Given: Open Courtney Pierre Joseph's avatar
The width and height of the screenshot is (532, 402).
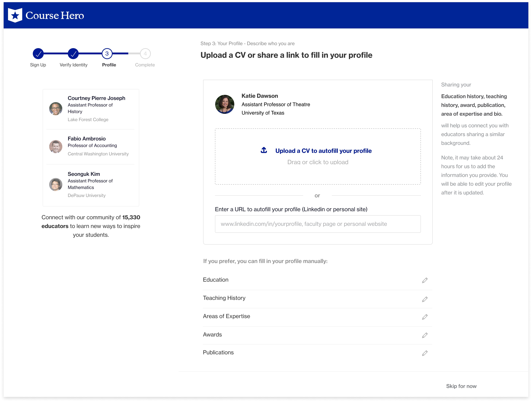Looking at the screenshot, I should click(x=56, y=109).
